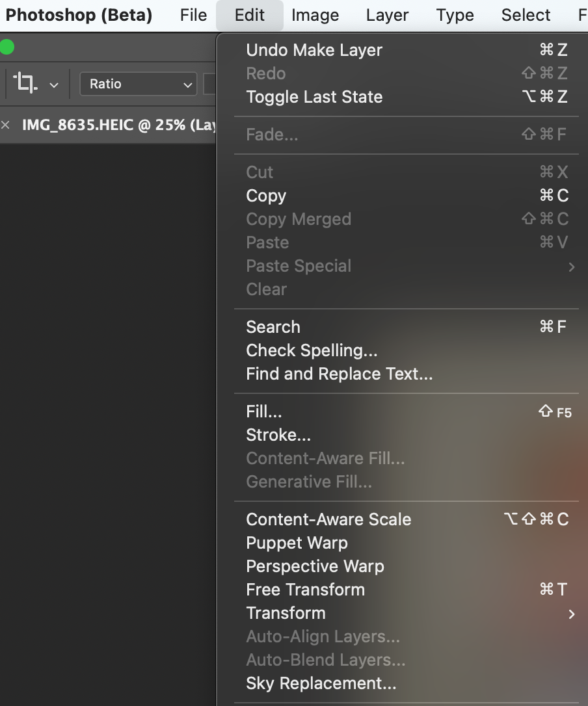Image resolution: width=588 pixels, height=706 pixels.
Task: Open the Ratio aspect dropdown
Action: click(x=138, y=84)
